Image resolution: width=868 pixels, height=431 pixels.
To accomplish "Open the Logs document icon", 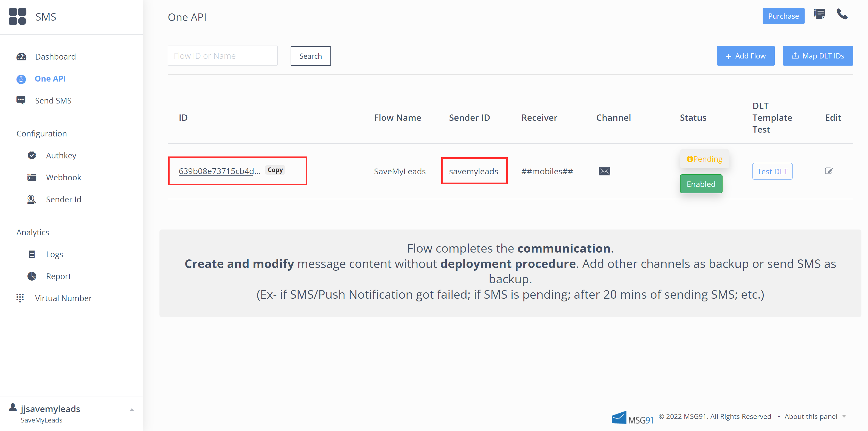I will (32, 254).
